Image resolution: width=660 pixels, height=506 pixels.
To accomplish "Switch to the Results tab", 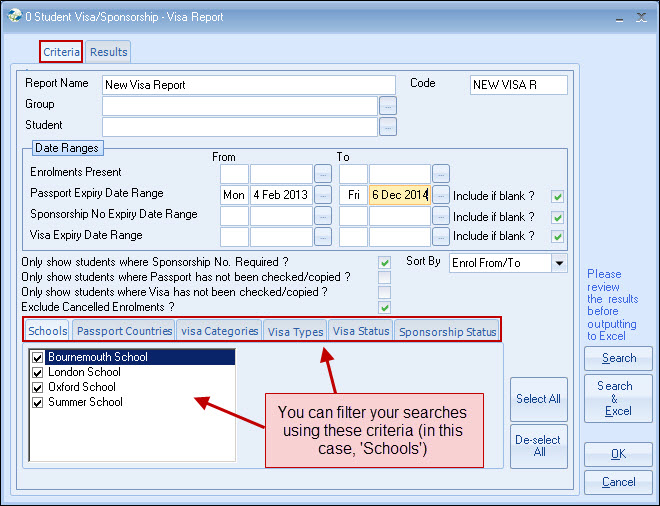I will (109, 52).
